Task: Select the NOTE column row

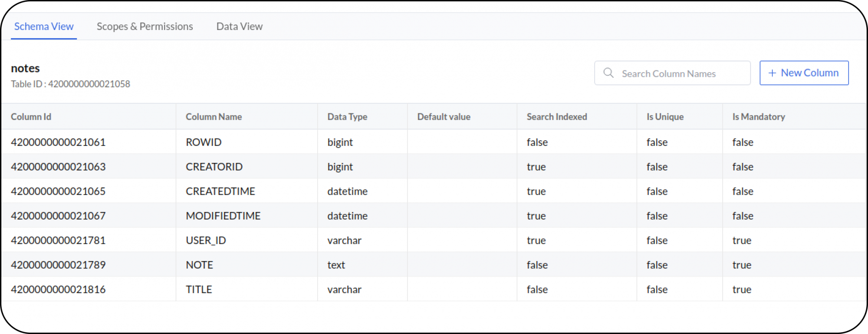Action: [199, 265]
